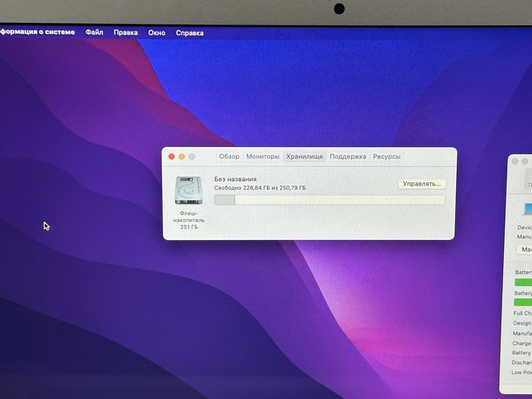Open the Правка menu

pos(125,32)
